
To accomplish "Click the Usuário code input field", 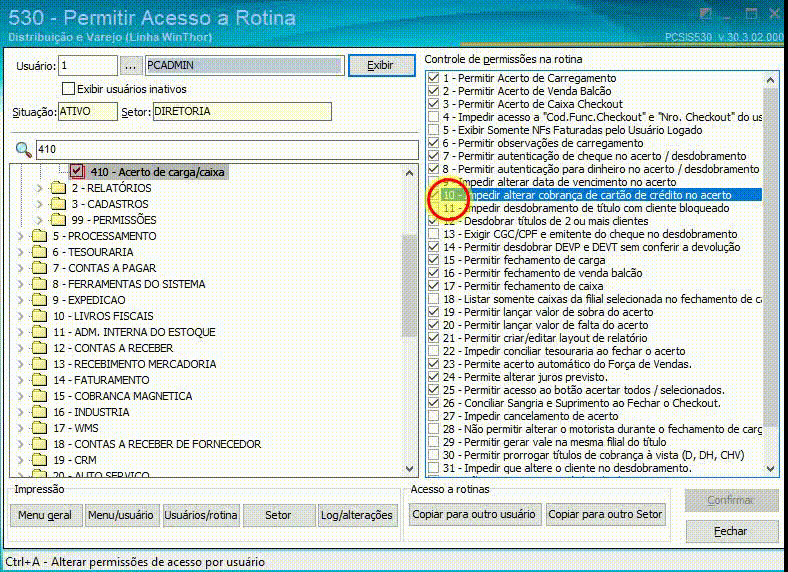I will tap(88, 65).
